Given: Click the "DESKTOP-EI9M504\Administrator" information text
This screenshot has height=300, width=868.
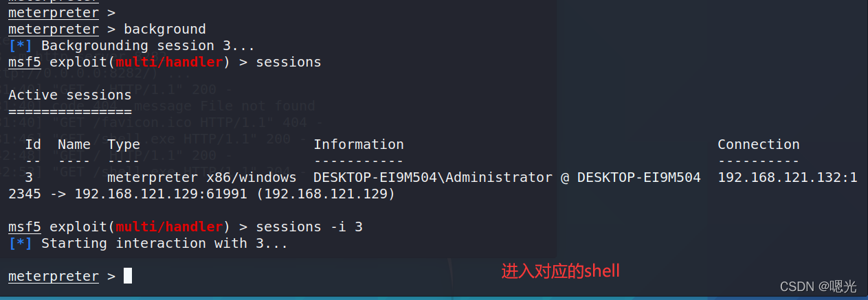Looking at the screenshot, I should [x=432, y=177].
